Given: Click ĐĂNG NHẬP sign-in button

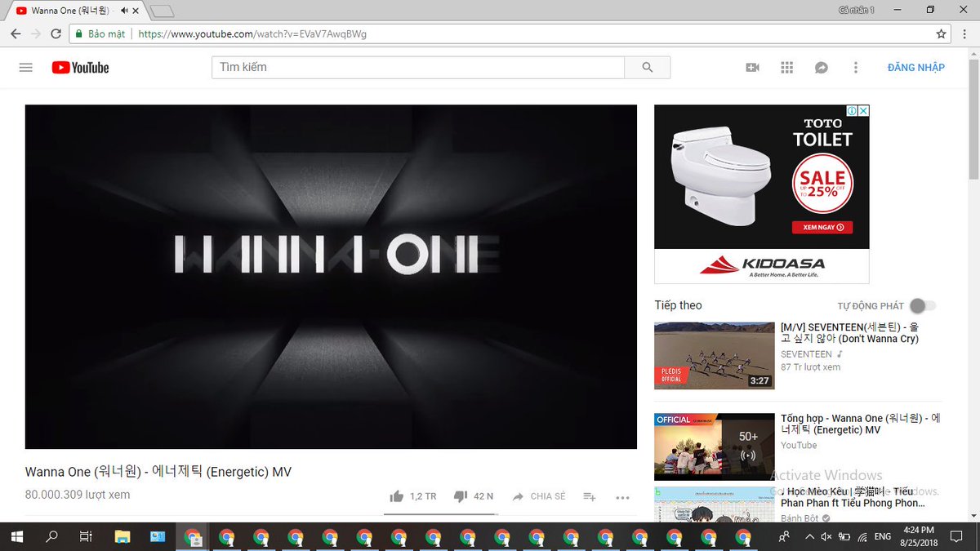Looking at the screenshot, I should (916, 68).
